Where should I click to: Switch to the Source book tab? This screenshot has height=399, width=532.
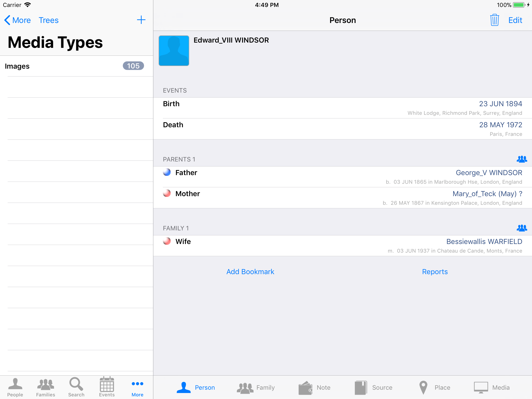click(373, 388)
